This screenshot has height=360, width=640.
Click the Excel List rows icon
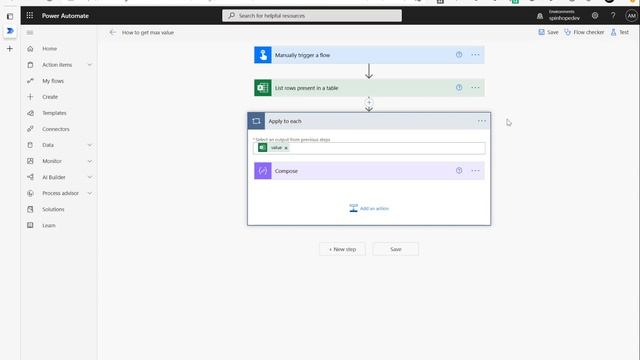click(263, 88)
